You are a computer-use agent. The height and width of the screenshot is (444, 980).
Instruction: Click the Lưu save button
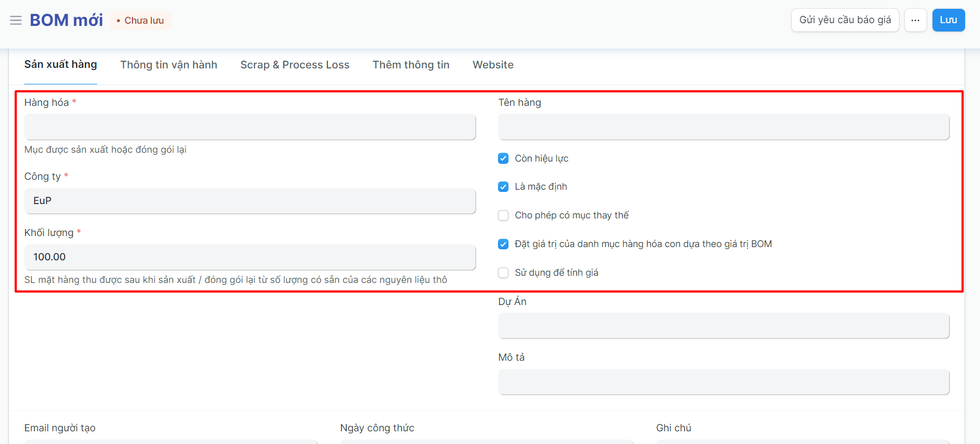948,20
